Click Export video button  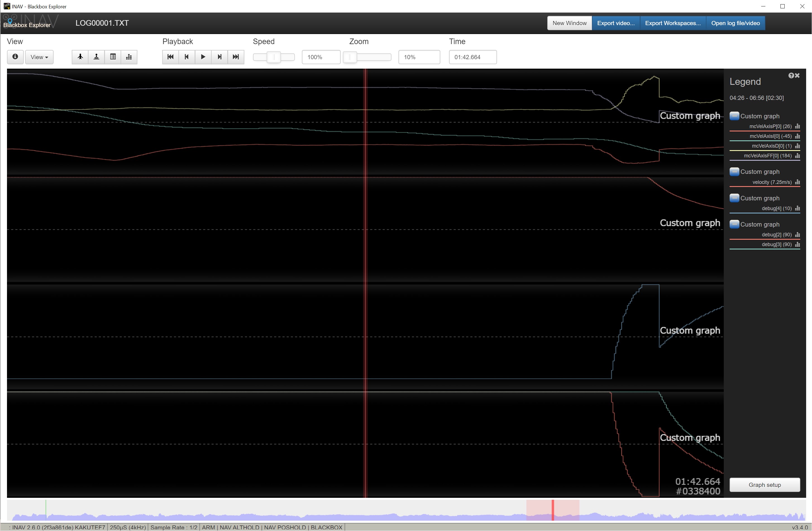click(x=615, y=23)
